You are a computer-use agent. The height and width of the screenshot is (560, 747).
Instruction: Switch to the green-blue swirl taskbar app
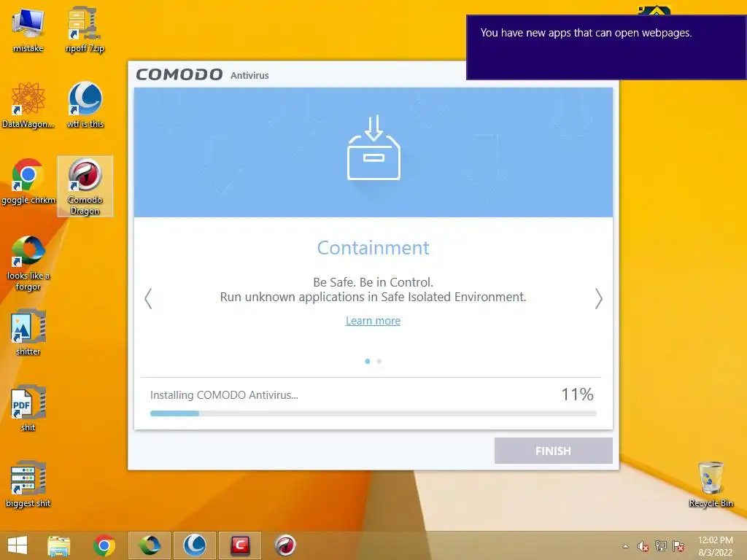tap(149, 545)
